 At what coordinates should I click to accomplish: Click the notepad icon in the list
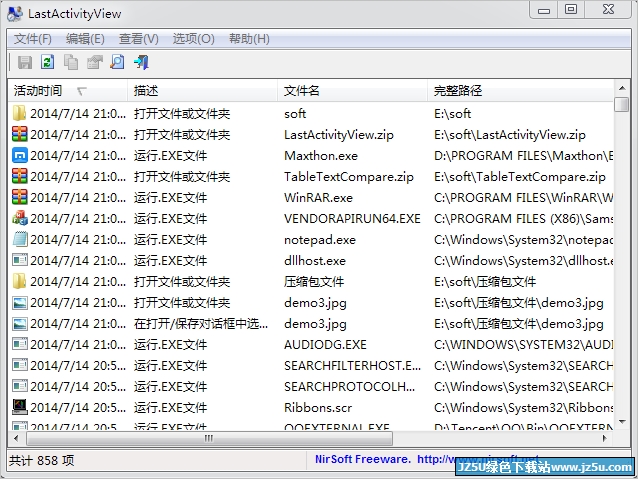20,239
